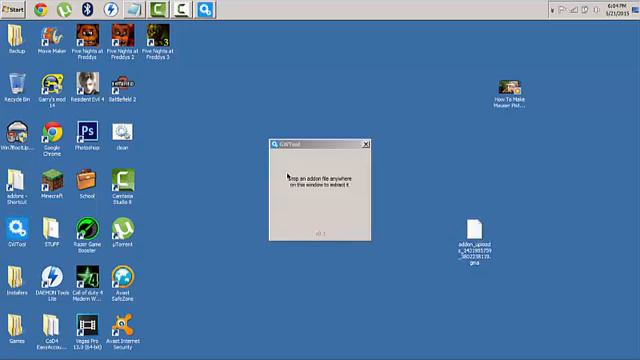
Task: Select the Razer Game Booster shortcut
Action: click(87, 235)
